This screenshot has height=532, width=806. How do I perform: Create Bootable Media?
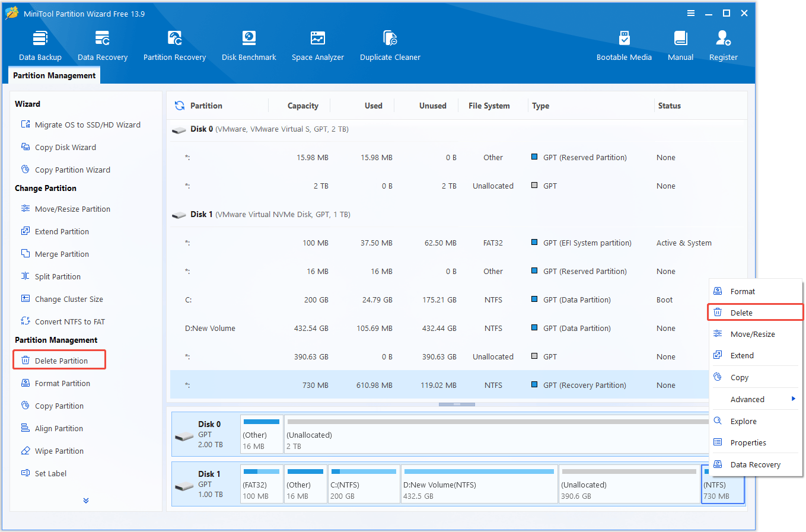click(x=624, y=46)
